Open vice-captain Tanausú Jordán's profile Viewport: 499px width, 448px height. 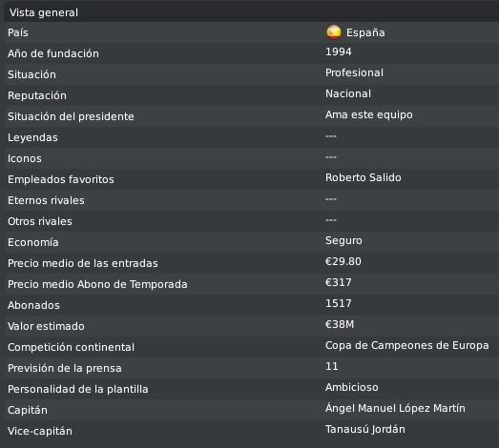[365, 429]
